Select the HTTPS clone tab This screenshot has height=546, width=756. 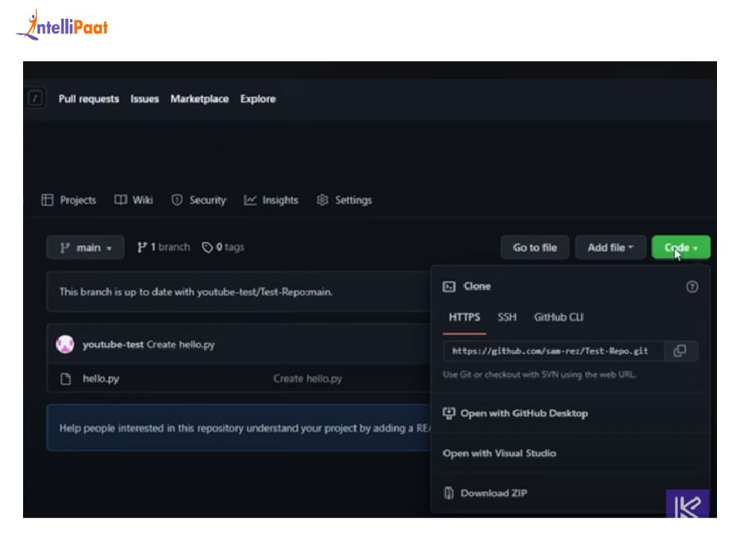(x=464, y=318)
